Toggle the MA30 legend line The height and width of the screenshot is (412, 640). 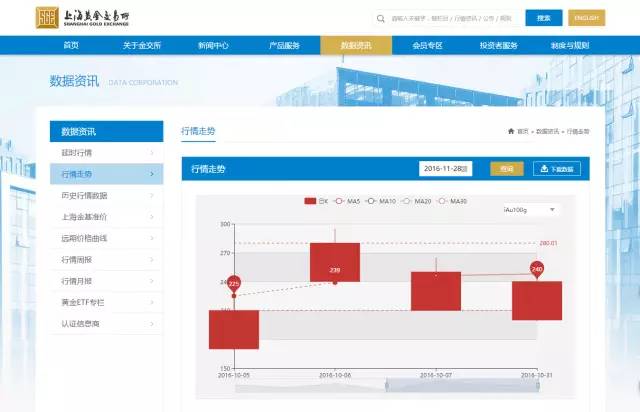click(x=452, y=201)
